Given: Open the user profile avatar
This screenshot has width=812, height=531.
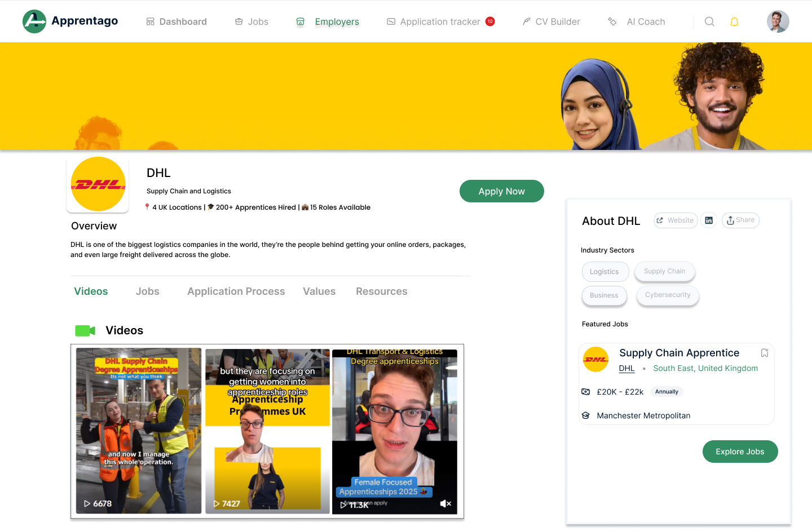Looking at the screenshot, I should coord(778,21).
